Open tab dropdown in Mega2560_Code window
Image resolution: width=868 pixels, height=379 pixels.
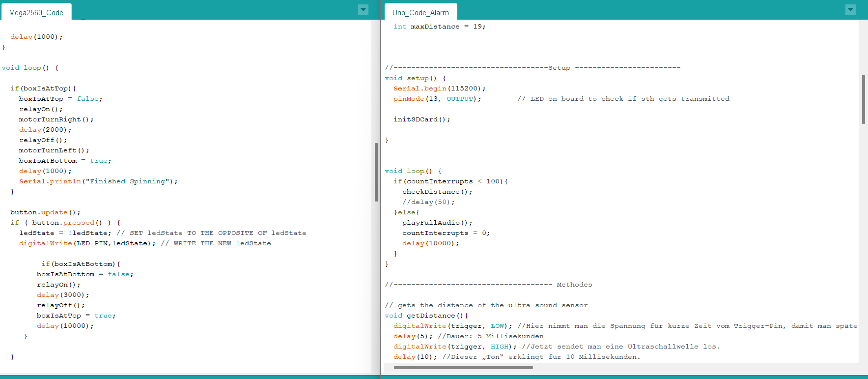pyautogui.click(x=363, y=9)
